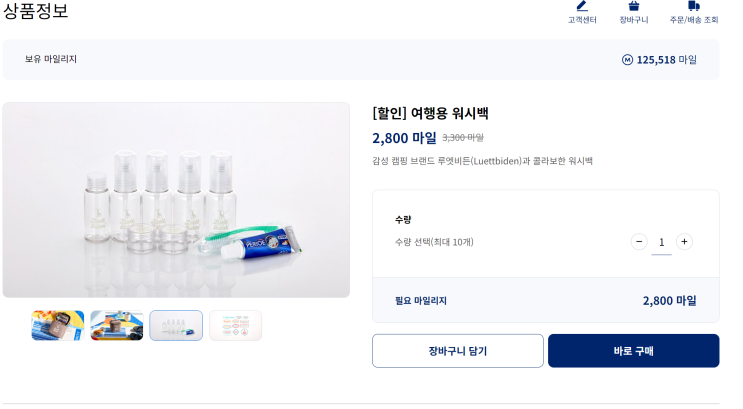Select the fourth faded thumbnail
The image size is (743, 409).
(235, 325)
